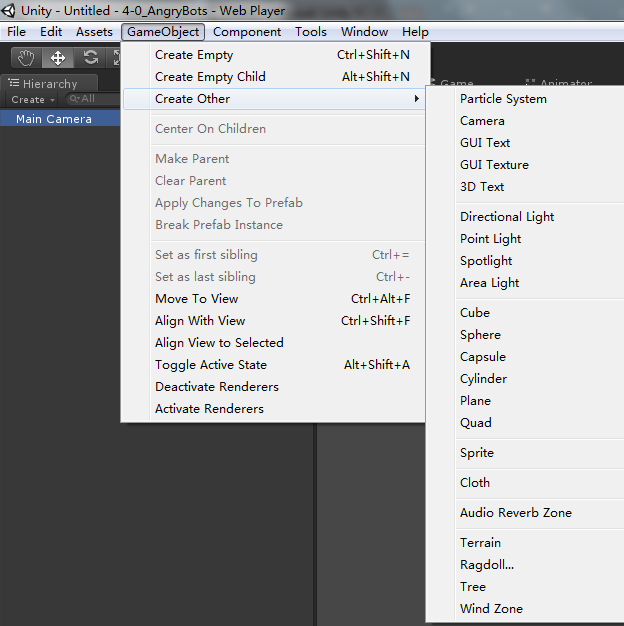Select Main Camera in Hierarchy
The image size is (624, 626).
pos(60,119)
